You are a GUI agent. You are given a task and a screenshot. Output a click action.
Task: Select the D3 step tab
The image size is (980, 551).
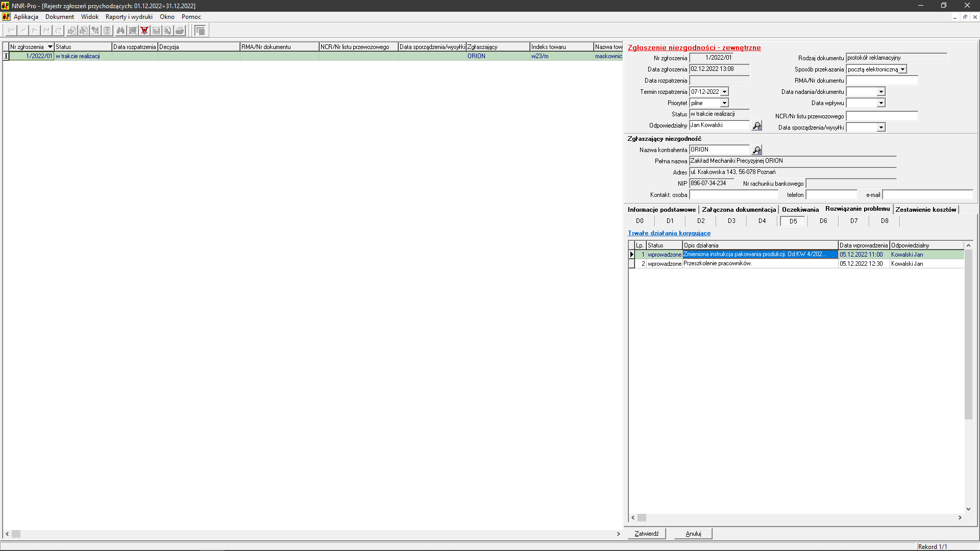click(x=731, y=221)
